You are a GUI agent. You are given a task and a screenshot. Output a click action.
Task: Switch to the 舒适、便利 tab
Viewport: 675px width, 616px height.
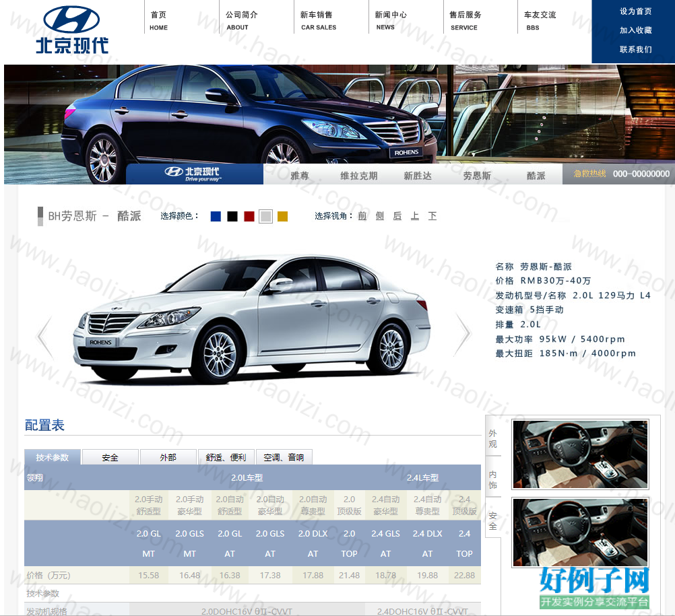tap(226, 457)
